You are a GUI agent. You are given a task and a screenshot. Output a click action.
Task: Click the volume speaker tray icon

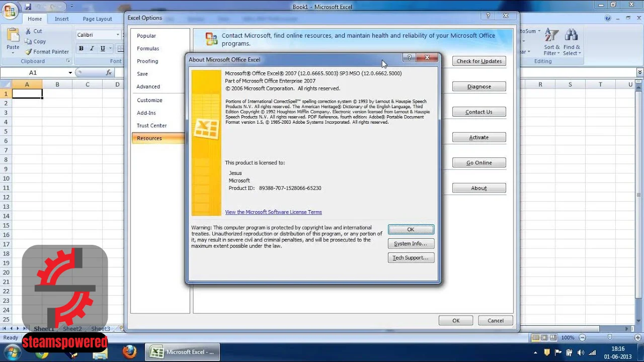(581, 352)
